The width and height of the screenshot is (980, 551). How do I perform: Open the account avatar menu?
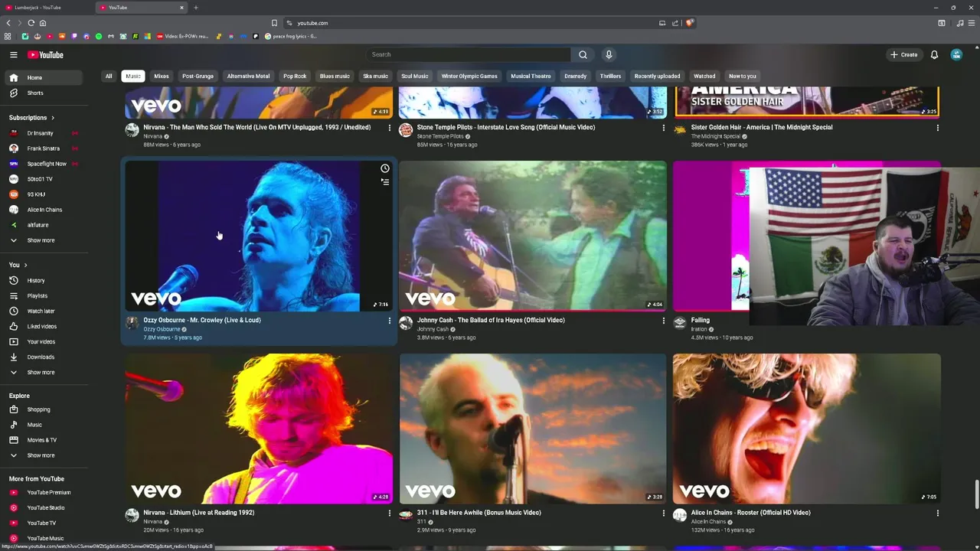click(x=956, y=54)
